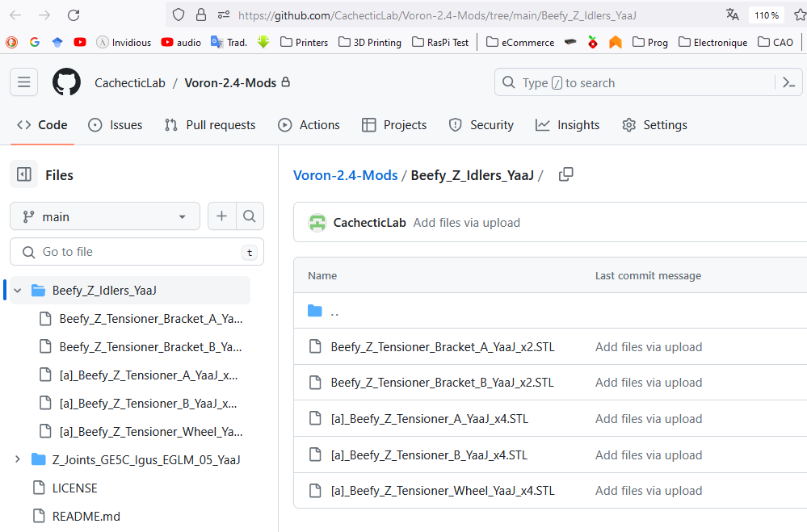807x532 pixels.
Task: Open the Voron-2.4-Mods repository link in header
Action: 230,83
